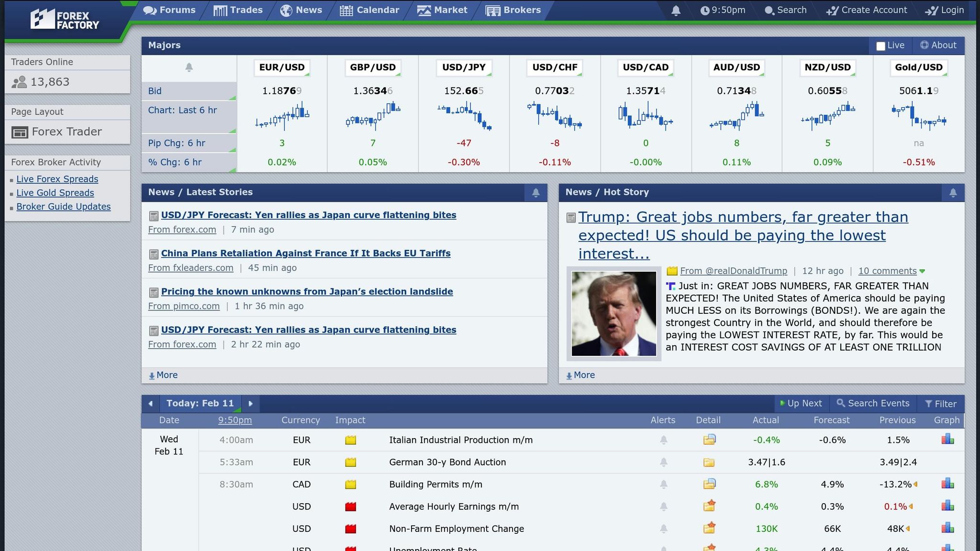Image resolution: width=980 pixels, height=551 pixels.
Task: Click the Filter button in calendar header
Action: [940, 404]
